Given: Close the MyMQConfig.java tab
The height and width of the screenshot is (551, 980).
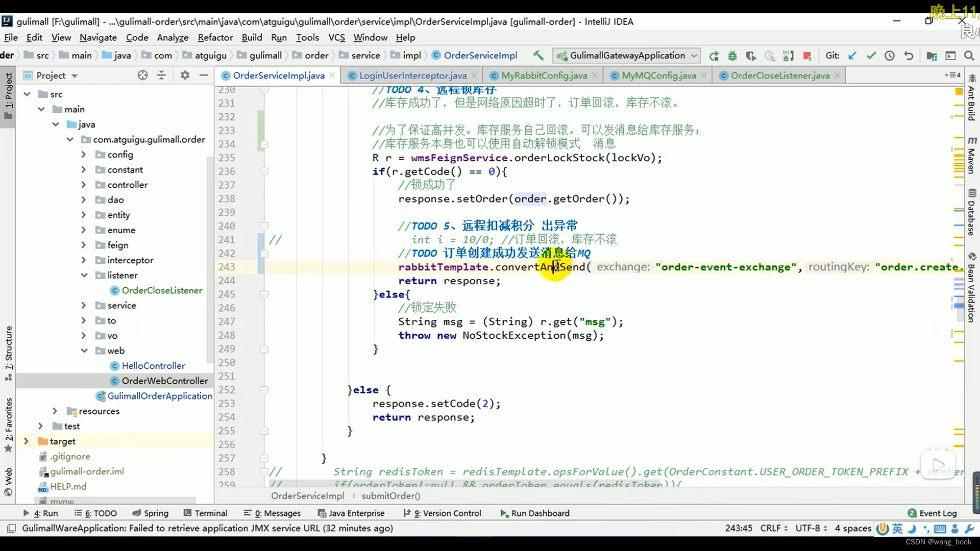Looking at the screenshot, I should coord(704,76).
